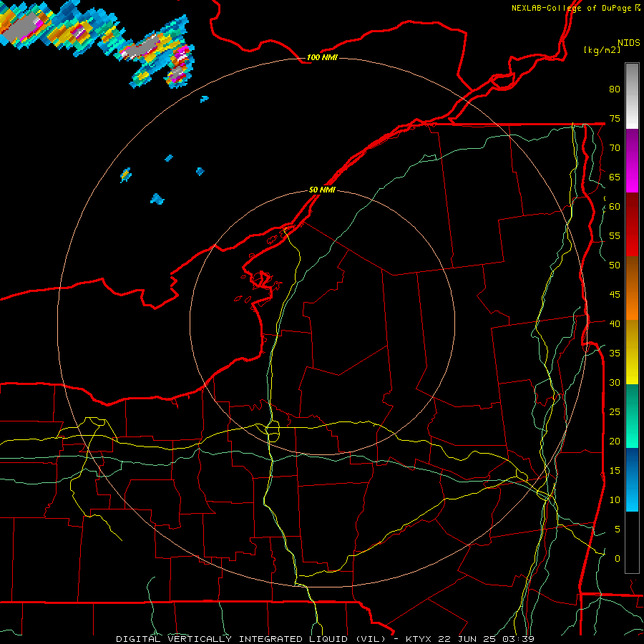Image resolution: width=644 pixels, height=644 pixels.
Task: Click the scale value 0
Action: click(x=618, y=559)
